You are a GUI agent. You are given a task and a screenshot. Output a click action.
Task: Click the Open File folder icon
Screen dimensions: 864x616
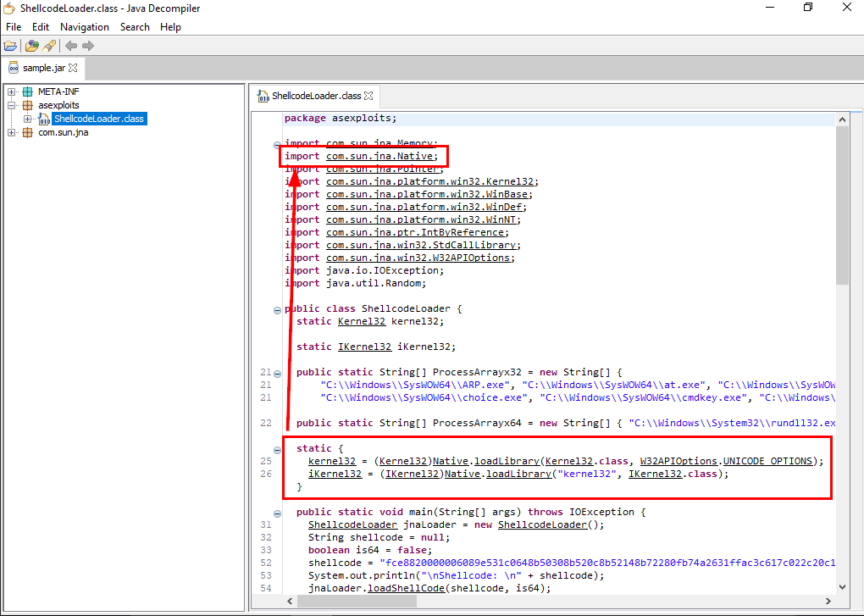point(10,46)
